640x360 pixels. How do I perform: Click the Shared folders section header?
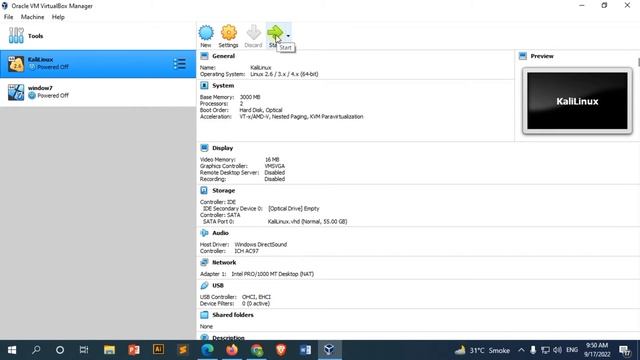tap(233, 315)
